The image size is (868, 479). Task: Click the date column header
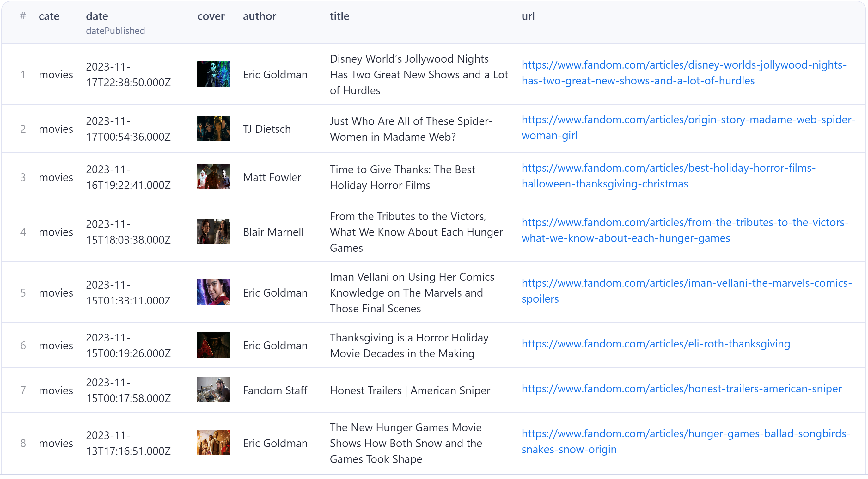(x=97, y=16)
